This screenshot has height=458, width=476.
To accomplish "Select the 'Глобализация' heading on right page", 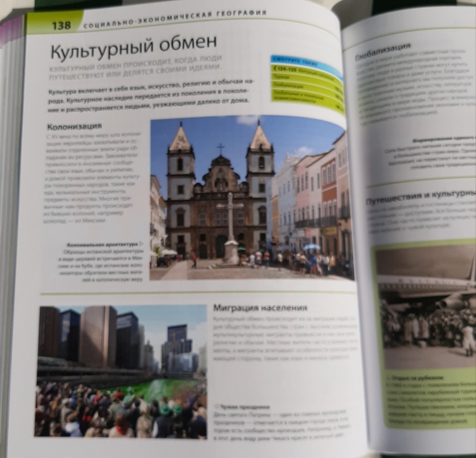I will click(383, 51).
